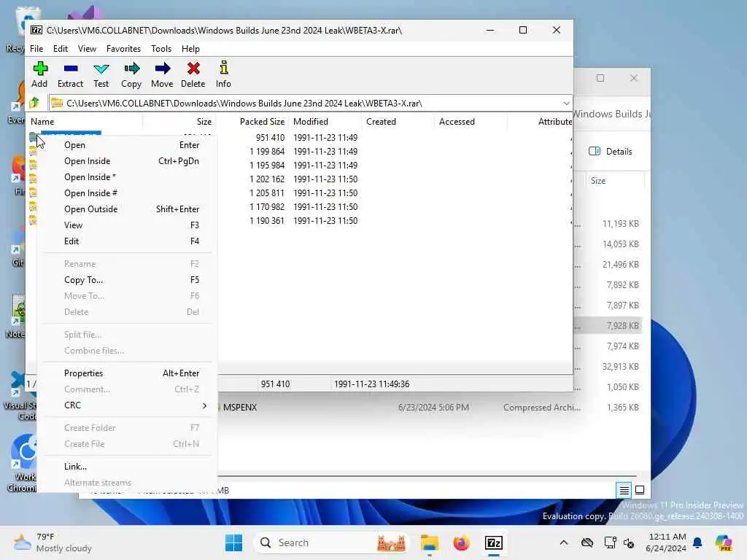This screenshot has height=560, width=747.
Task: Click the taskbar Search box
Action: [x=332, y=542]
